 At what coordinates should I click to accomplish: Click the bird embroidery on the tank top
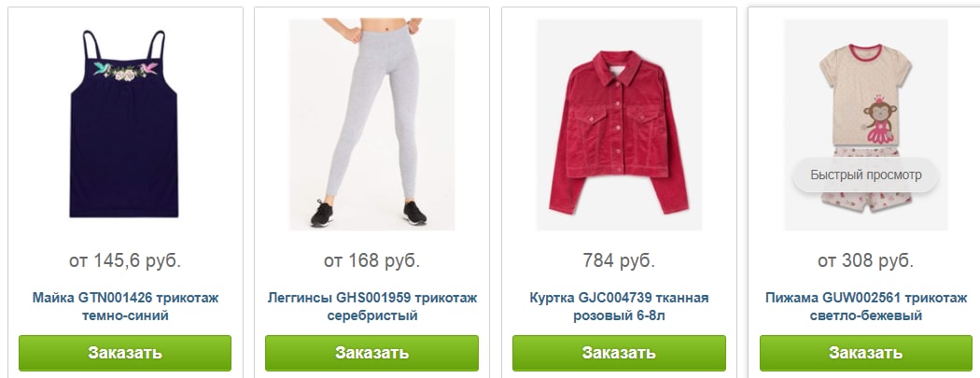click(x=126, y=71)
